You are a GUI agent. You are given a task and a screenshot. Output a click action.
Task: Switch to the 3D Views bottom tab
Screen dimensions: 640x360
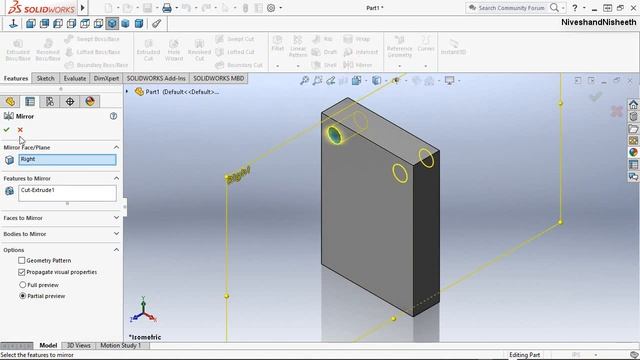click(x=78, y=345)
